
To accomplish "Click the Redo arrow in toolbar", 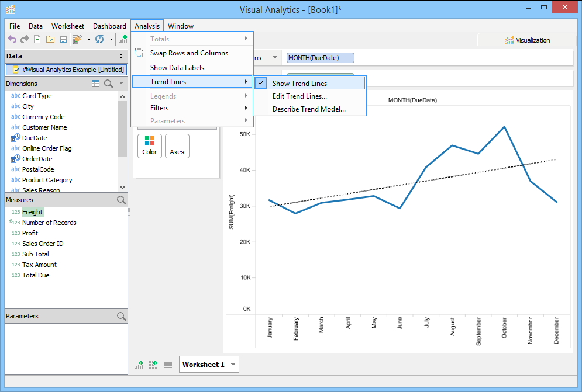I will [25, 39].
